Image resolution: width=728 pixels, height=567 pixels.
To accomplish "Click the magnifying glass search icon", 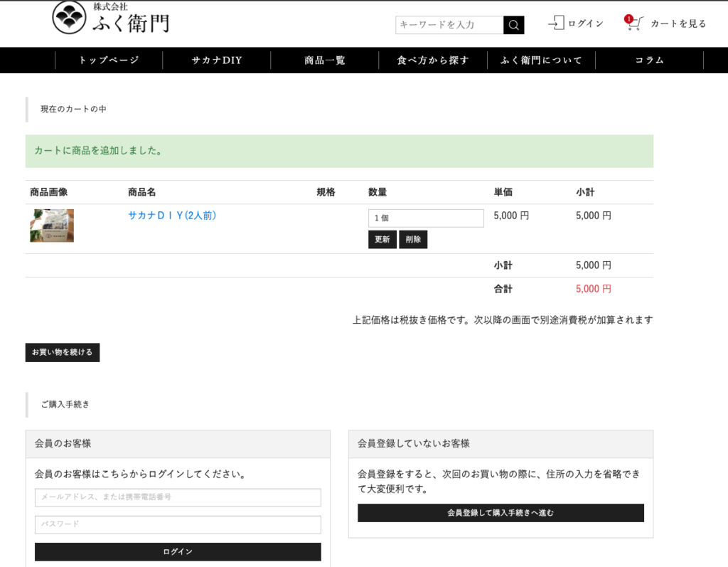I will [513, 25].
